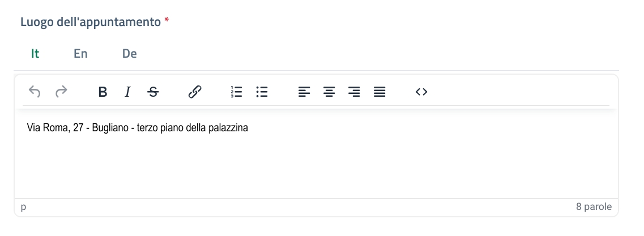Select the p element path

24,207
